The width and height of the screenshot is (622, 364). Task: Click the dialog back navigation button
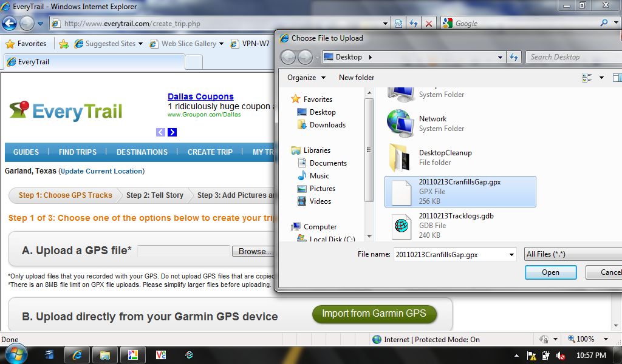tap(289, 58)
